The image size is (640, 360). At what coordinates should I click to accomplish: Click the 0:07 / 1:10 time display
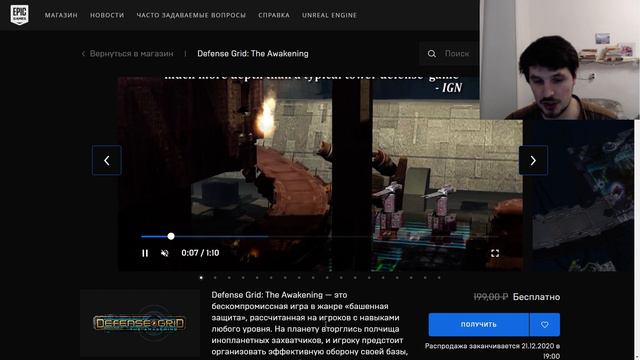[200, 253]
